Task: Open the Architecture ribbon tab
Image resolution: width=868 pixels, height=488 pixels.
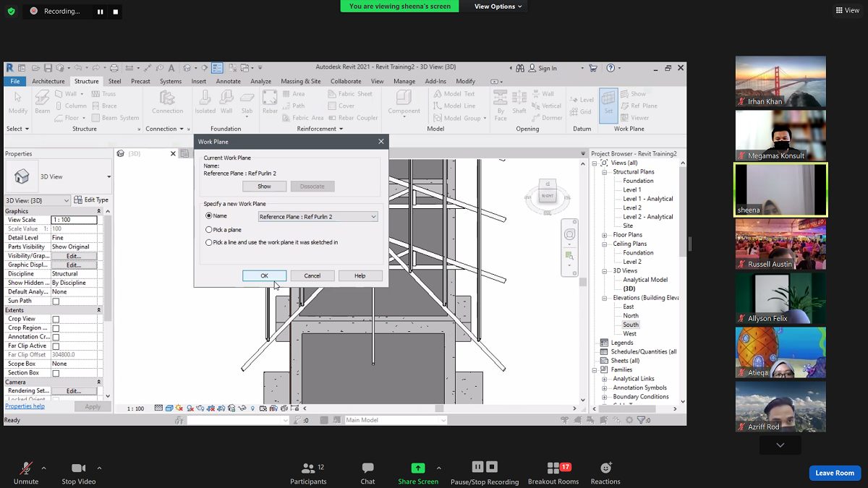Action: [48, 82]
